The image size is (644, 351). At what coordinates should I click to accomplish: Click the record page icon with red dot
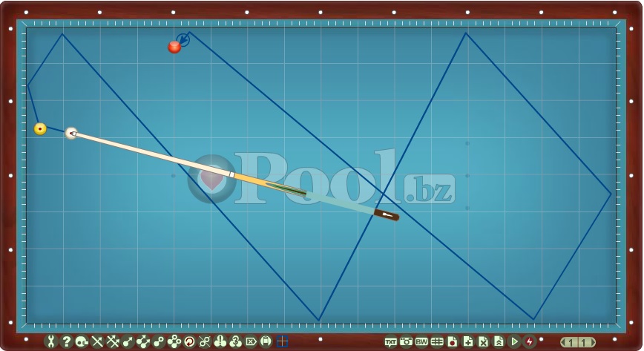pyautogui.click(x=453, y=341)
